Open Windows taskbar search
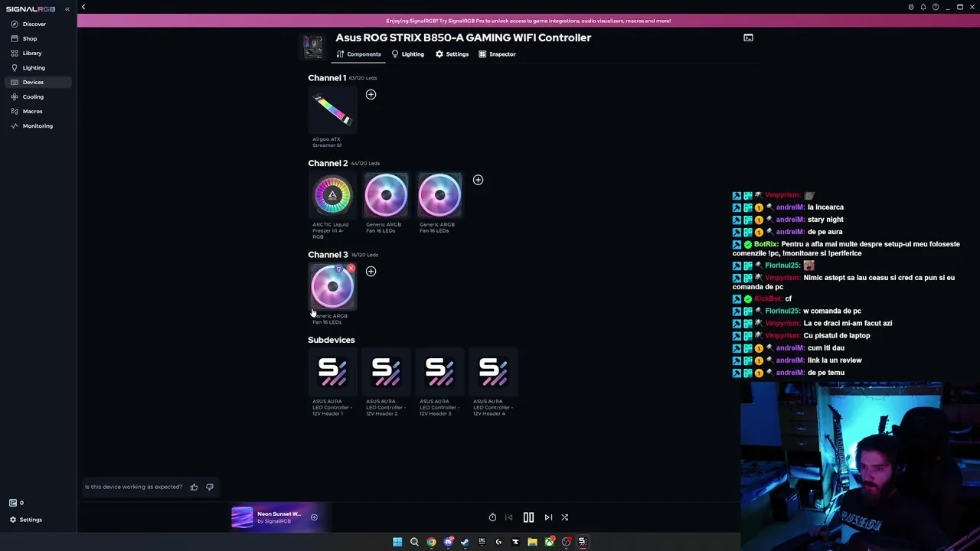This screenshot has width=980, height=551. 414,542
